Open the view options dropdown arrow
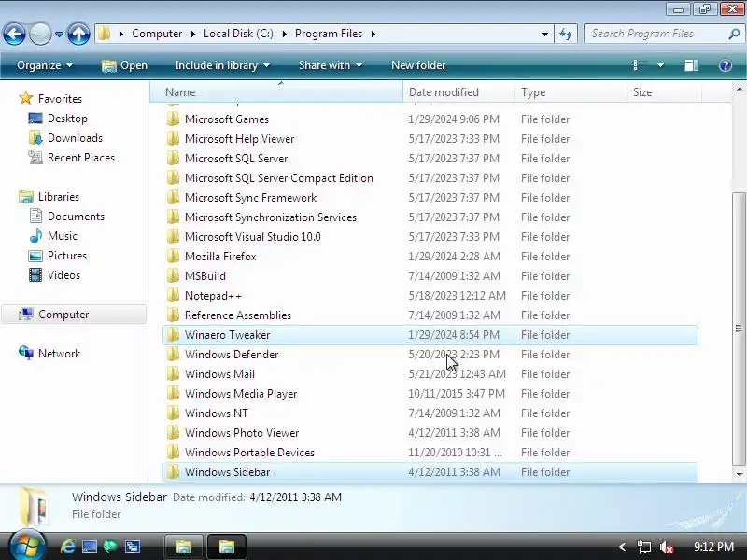The width and height of the screenshot is (747, 560). click(660, 65)
